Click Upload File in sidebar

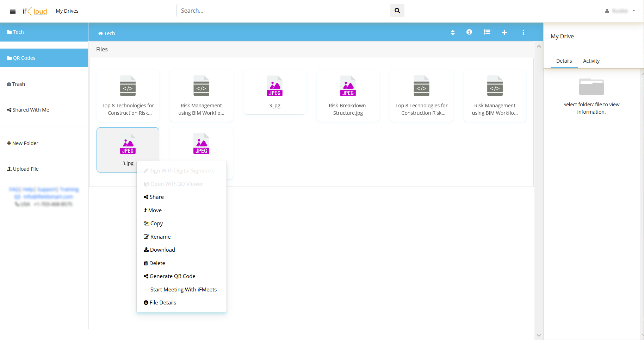pyautogui.click(x=23, y=169)
